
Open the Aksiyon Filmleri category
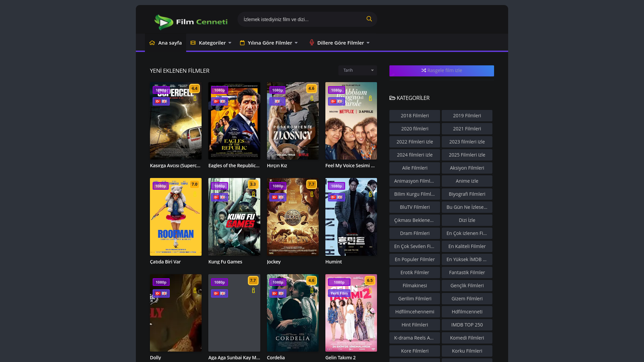click(467, 168)
